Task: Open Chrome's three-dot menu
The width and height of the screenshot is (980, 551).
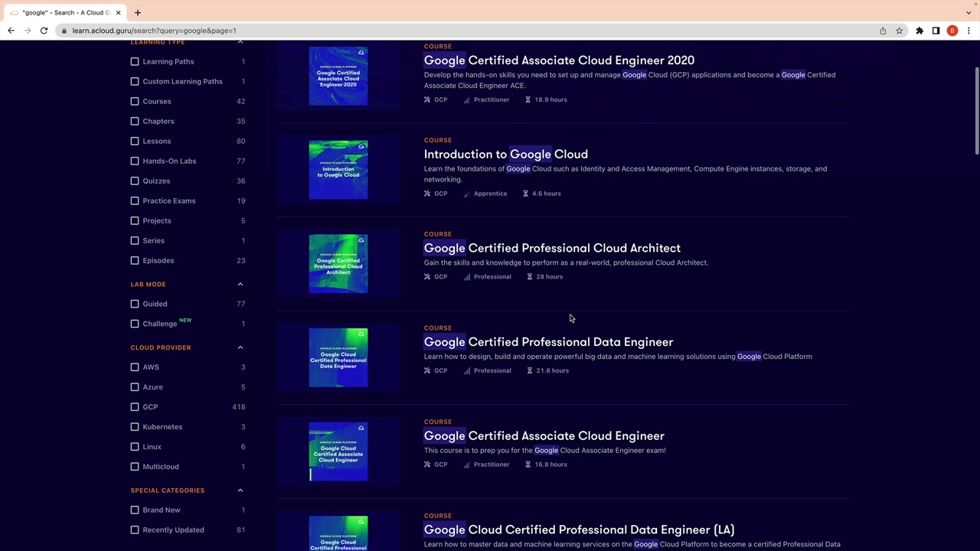Action: point(969,31)
